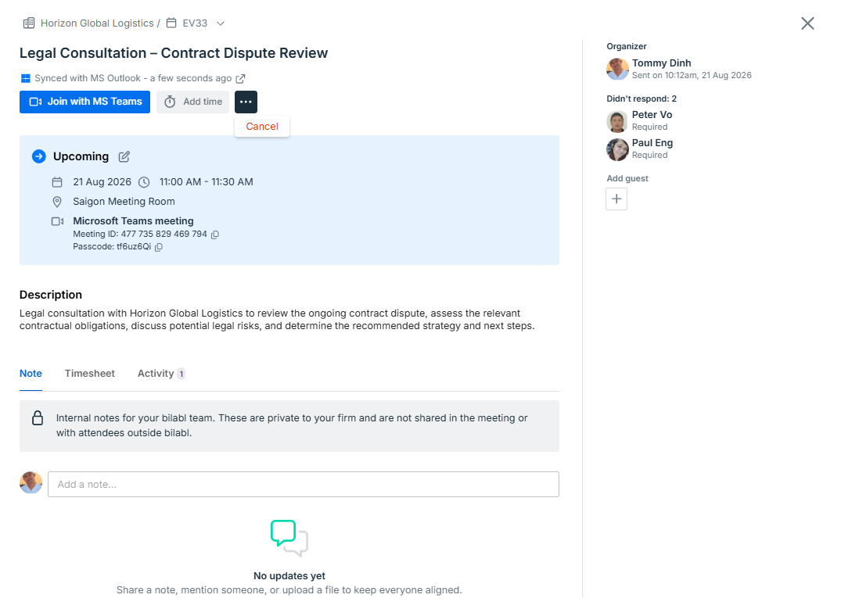Click the Add time button
The image size is (841, 616).
tap(193, 102)
